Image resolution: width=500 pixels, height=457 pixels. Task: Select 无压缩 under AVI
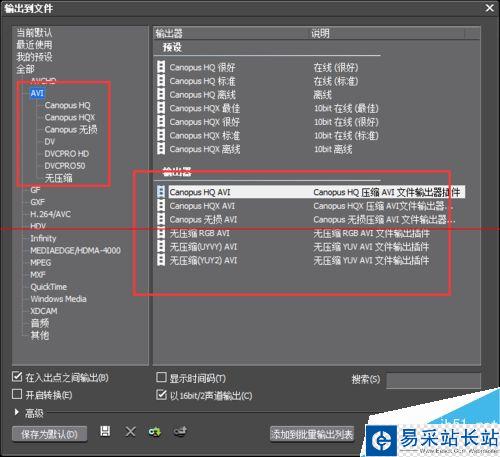58,178
